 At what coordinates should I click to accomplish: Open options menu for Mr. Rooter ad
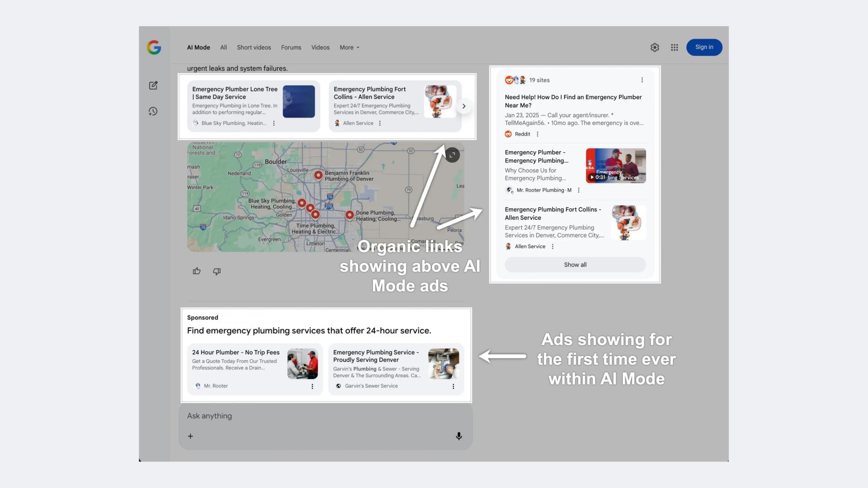click(312, 386)
